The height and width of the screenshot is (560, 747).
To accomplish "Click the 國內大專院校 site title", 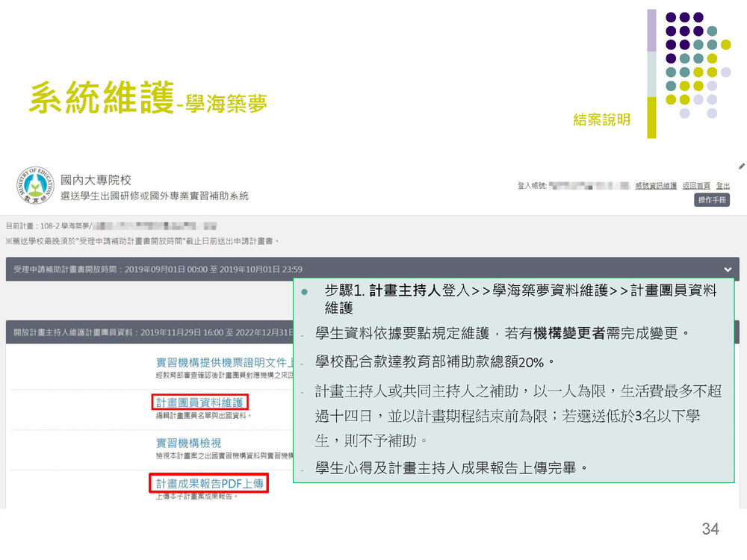I will 96,180.
